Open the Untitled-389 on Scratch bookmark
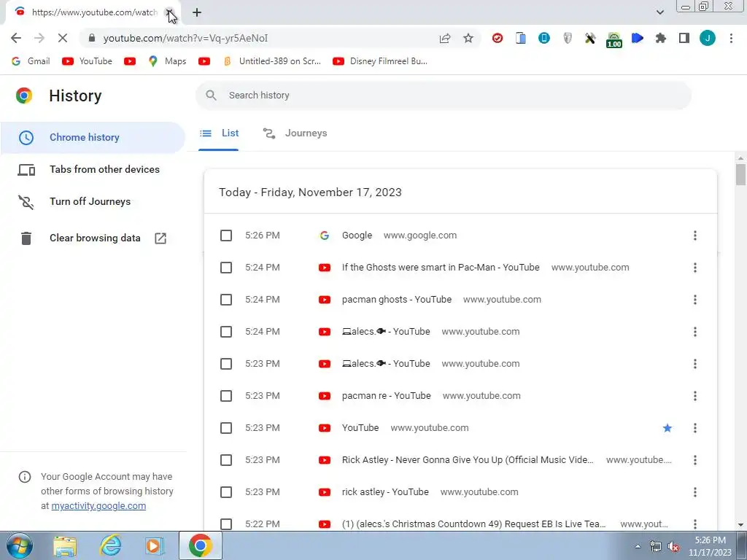Viewport: 747px width, 560px height. pyautogui.click(x=272, y=61)
